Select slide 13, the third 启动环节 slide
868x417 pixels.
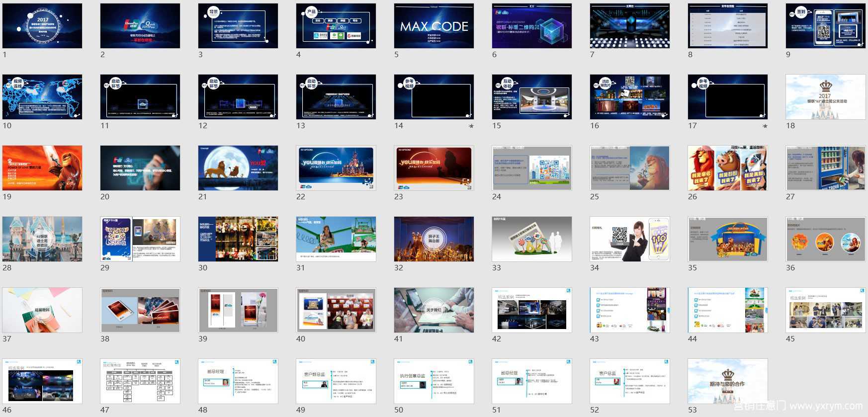click(336, 97)
